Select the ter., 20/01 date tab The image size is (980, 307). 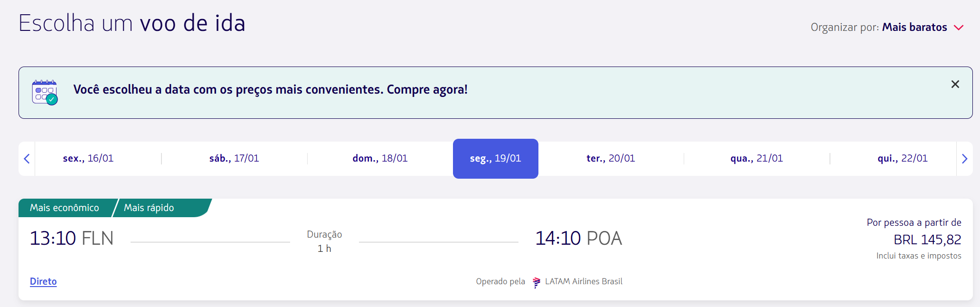pos(611,158)
